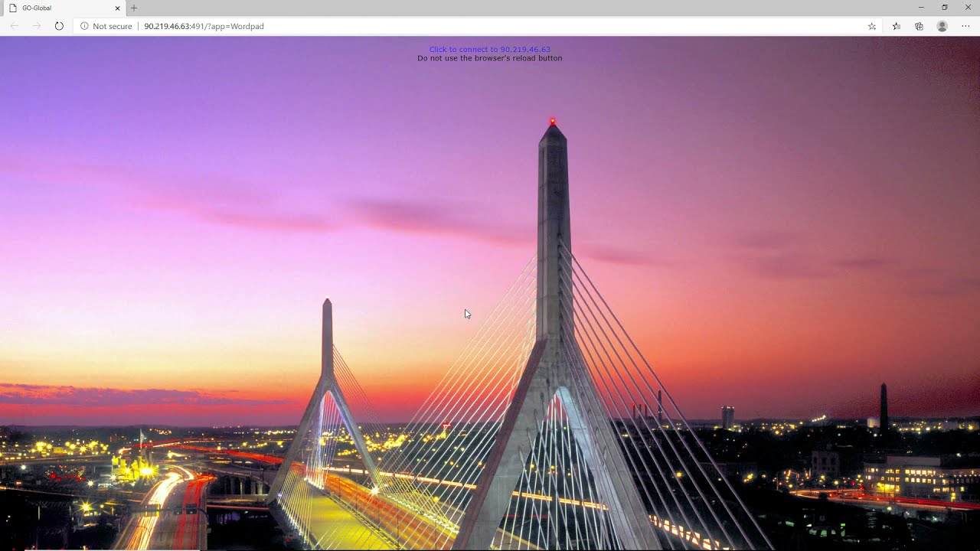Click the Not secure site info icon
The height and width of the screenshot is (551, 980).
click(x=84, y=26)
